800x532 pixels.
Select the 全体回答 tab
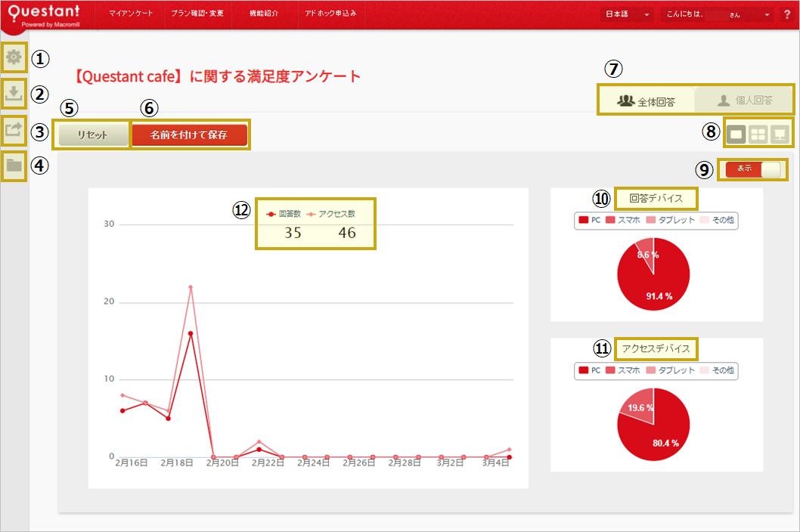tap(647, 100)
